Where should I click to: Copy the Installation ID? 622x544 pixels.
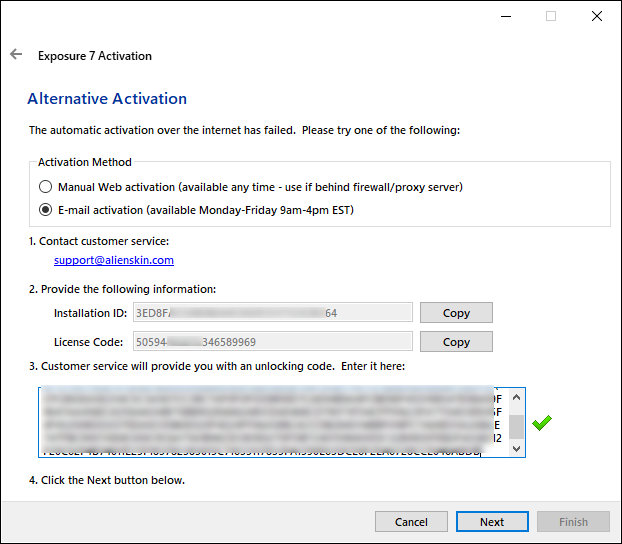[x=456, y=313]
